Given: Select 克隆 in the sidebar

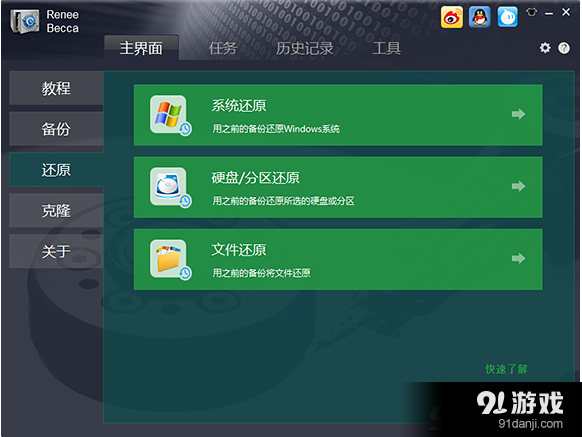Looking at the screenshot, I should (x=56, y=211).
